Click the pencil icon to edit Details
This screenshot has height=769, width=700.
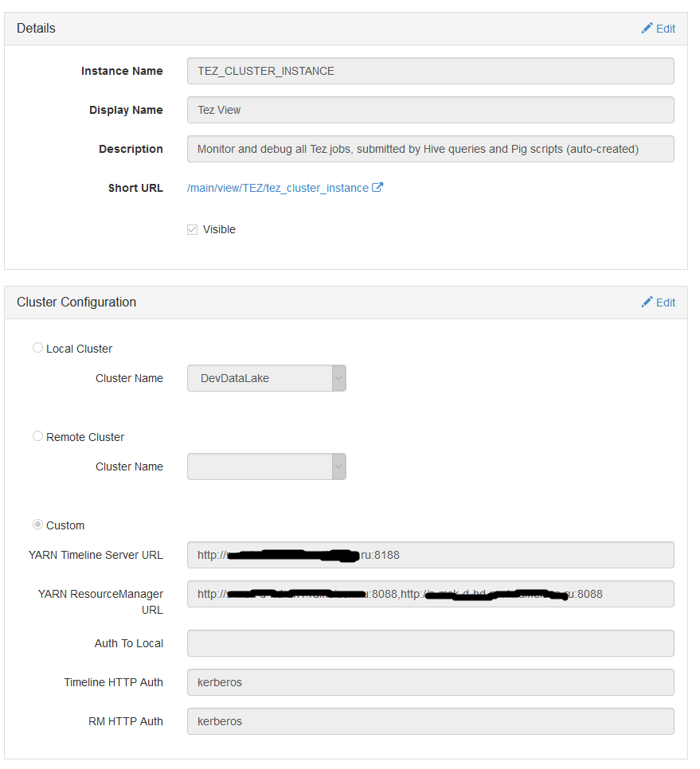coord(647,28)
